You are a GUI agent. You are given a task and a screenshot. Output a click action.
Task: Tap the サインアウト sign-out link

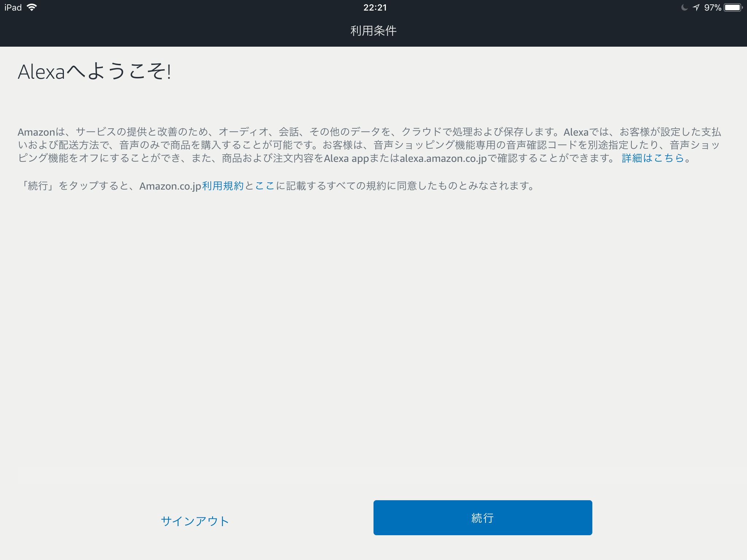tap(195, 521)
